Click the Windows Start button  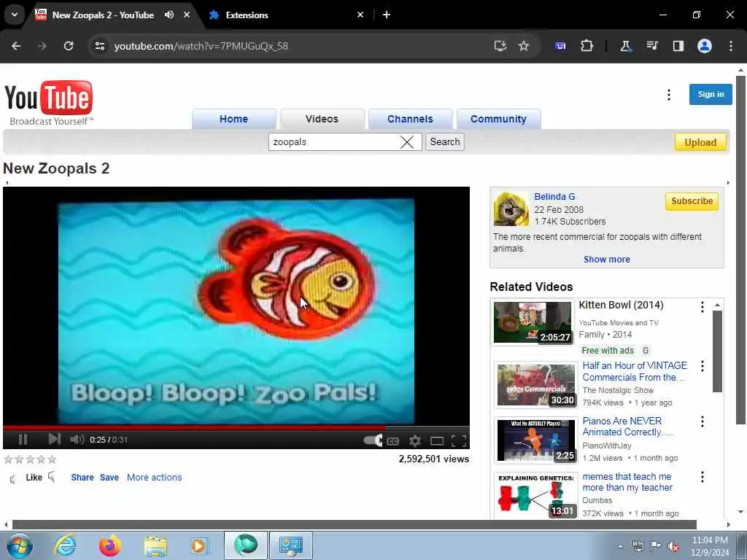[x=20, y=545]
